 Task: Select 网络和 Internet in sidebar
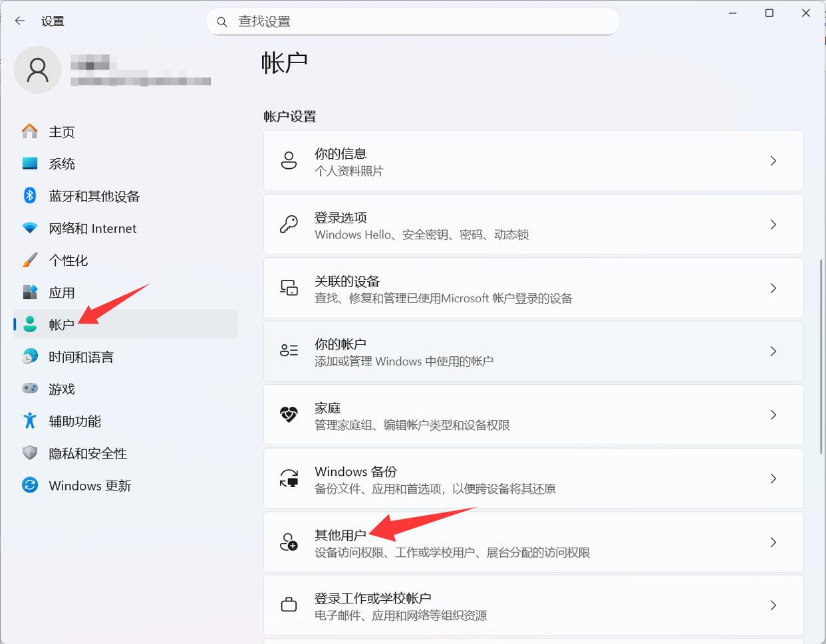(x=92, y=229)
